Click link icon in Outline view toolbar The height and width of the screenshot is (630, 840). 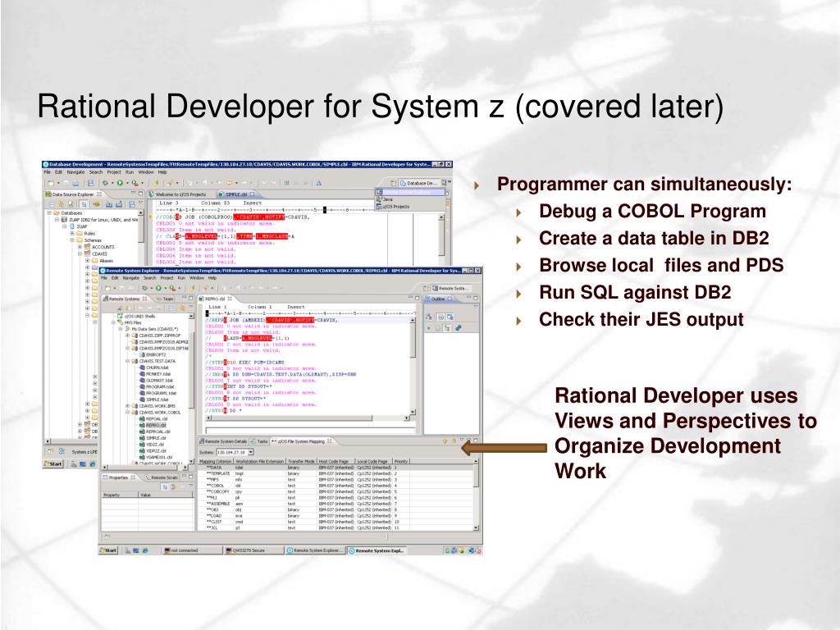pos(458,327)
